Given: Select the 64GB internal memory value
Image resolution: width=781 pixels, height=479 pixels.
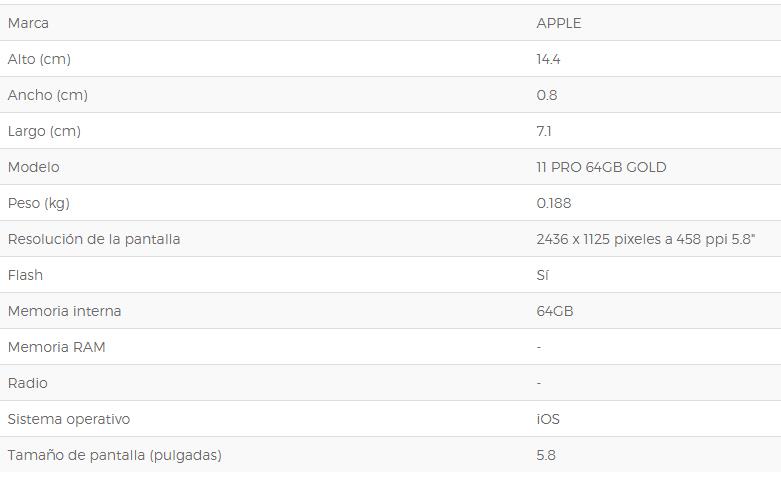Looking at the screenshot, I should click(555, 311).
